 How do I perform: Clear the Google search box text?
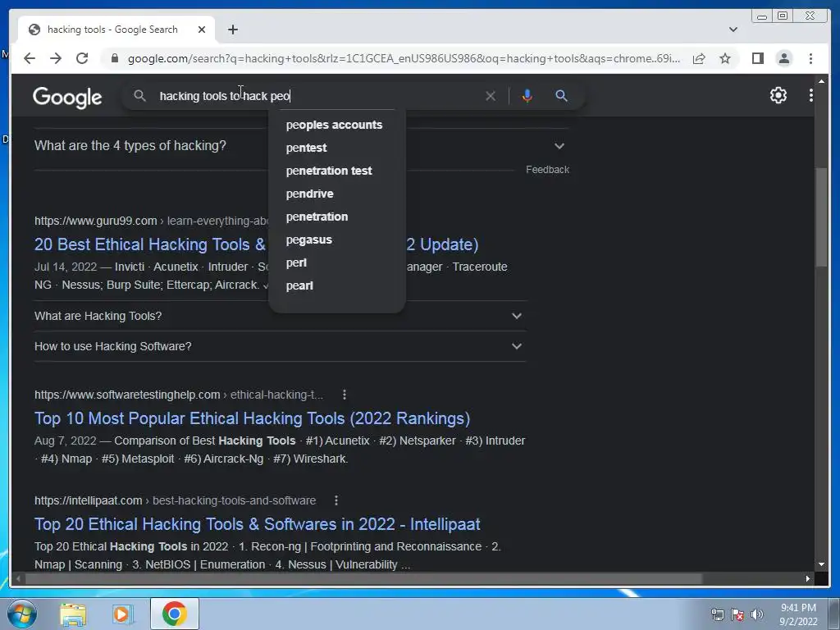[491, 96]
